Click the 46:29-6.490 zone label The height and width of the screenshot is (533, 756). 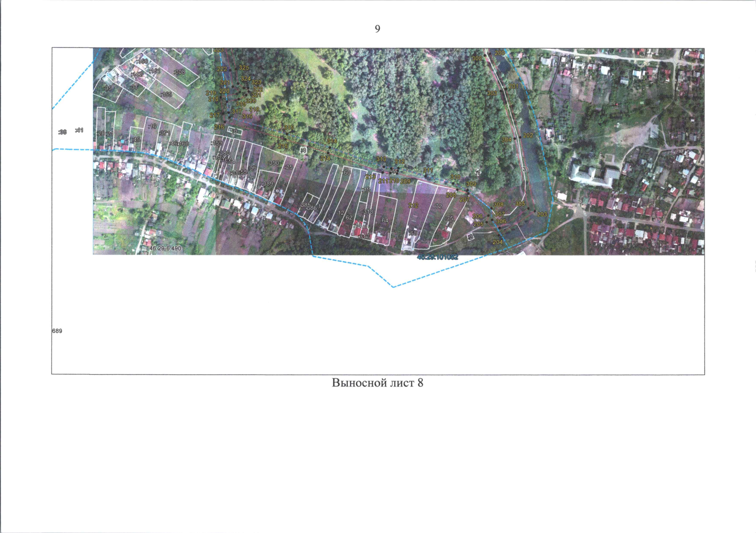pos(165,248)
